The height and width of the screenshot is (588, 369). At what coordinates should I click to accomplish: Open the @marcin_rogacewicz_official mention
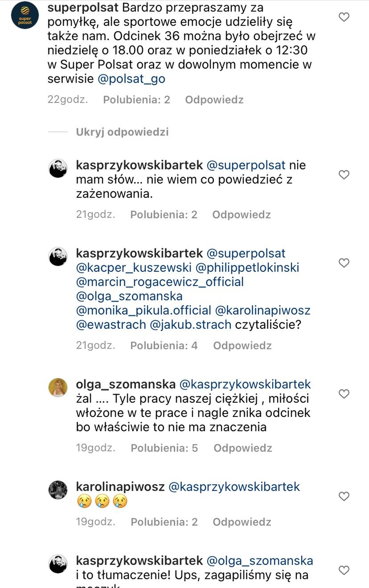tap(160, 282)
